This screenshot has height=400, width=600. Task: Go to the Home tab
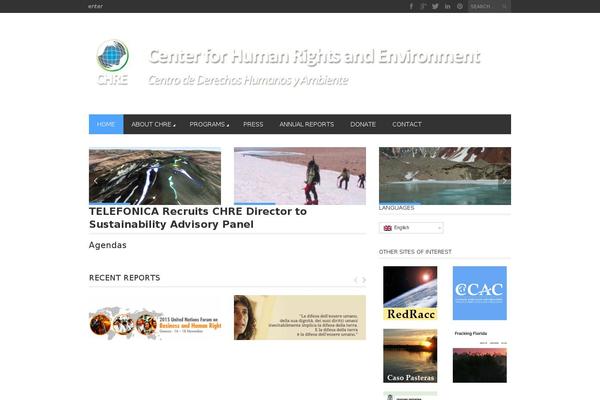pyautogui.click(x=106, y=124)
